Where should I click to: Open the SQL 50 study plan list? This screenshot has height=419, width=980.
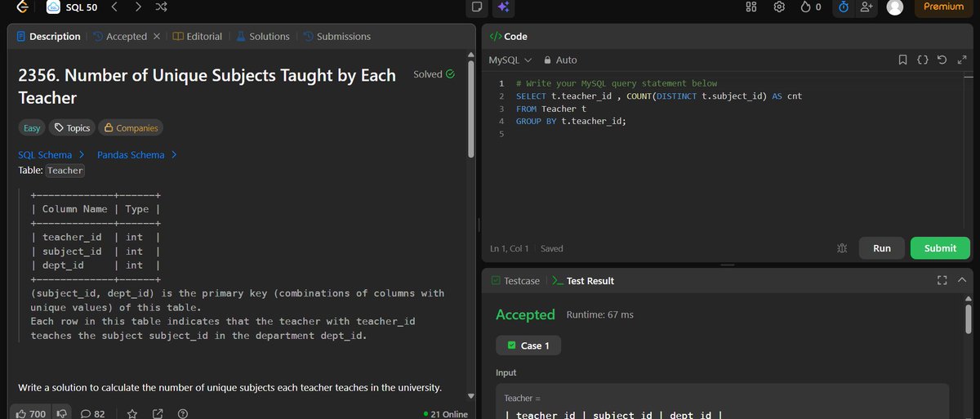71,7
